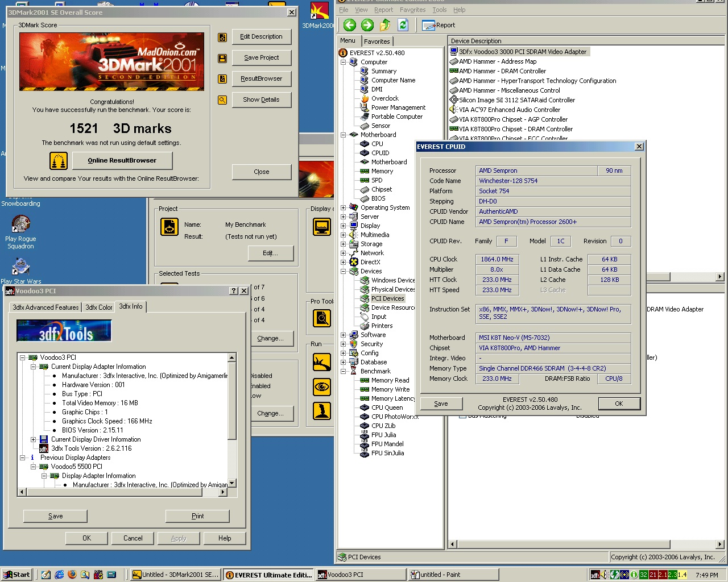Close the 3DMark score dialog with Close button

point(261,172)
